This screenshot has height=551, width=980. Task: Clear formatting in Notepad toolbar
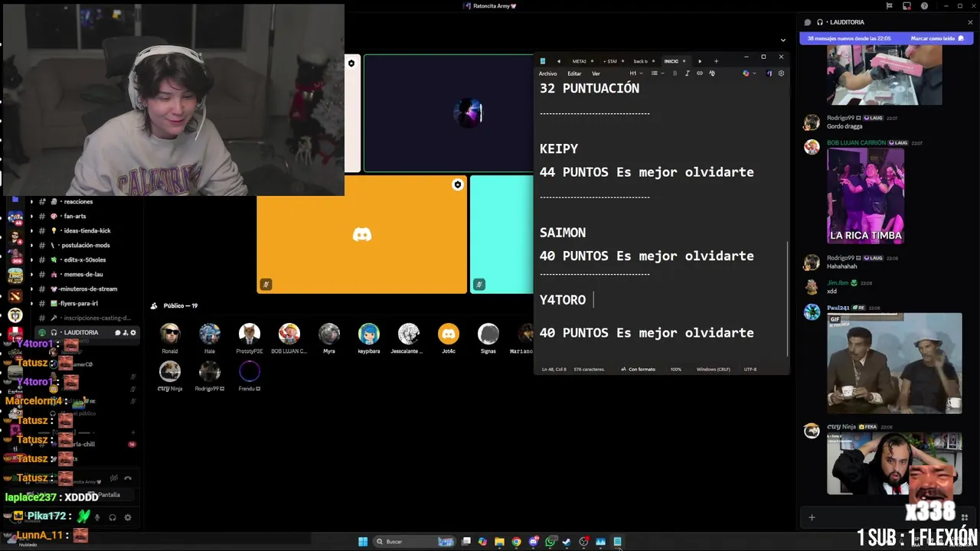712,73
